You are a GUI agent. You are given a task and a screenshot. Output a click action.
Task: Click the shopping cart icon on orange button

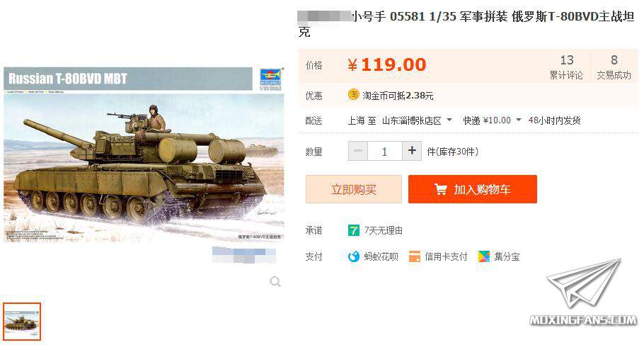(x=441, y=189)
